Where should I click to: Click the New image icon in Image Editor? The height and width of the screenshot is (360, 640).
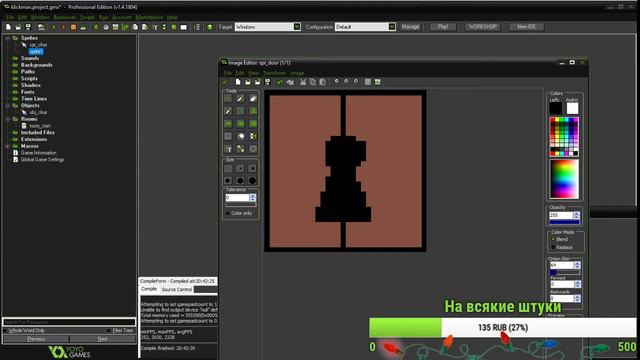coord(238,82)
